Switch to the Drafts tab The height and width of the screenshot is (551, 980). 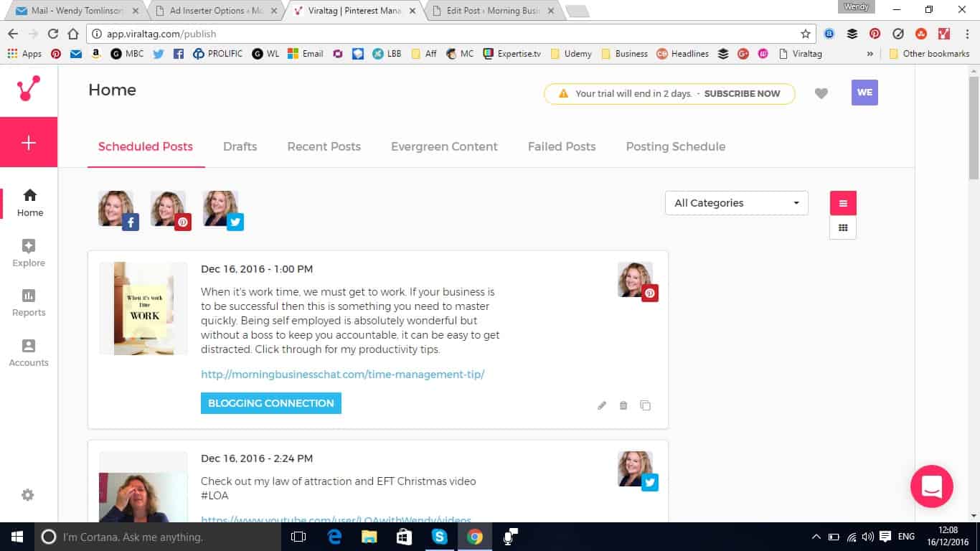240,146
